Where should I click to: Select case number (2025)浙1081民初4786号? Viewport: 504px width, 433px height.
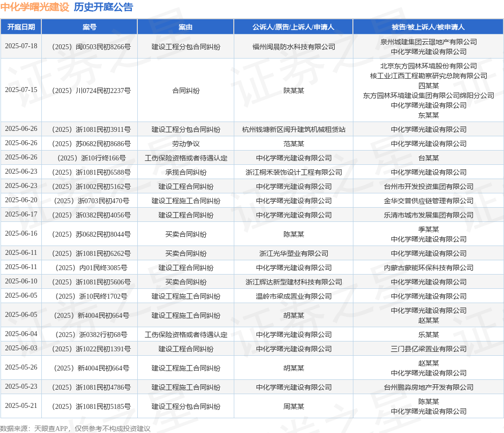tap(91, 387)
